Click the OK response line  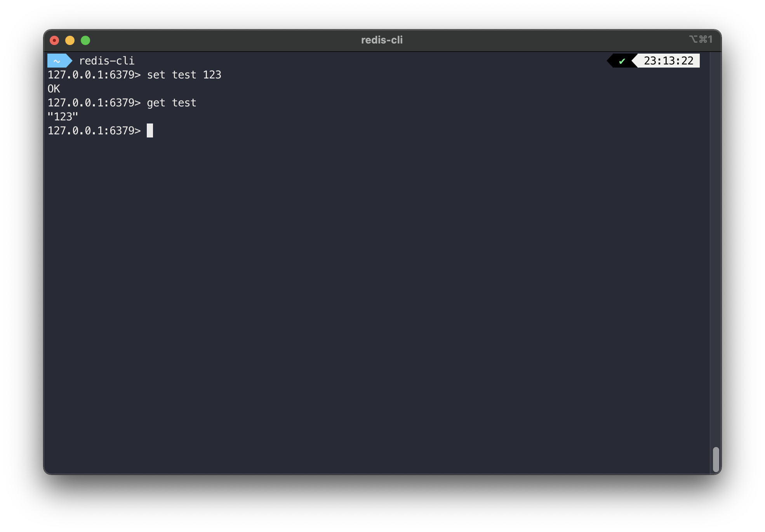tap(54, 89)
